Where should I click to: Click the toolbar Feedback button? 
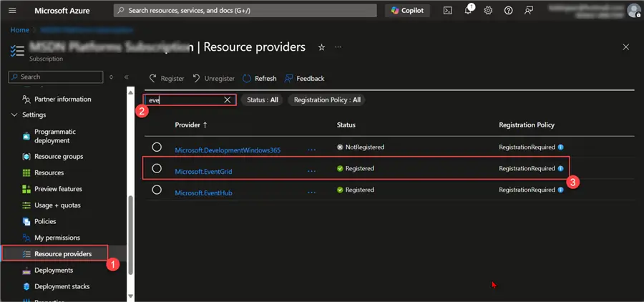click(304, 79)
